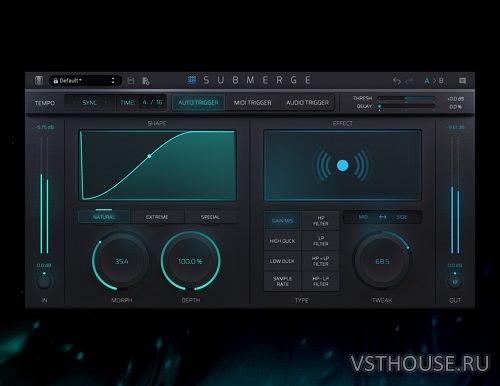Viewport: 500px width, 386px height.
Task: Click the OUT gain knob
Action: click(455, 282)
